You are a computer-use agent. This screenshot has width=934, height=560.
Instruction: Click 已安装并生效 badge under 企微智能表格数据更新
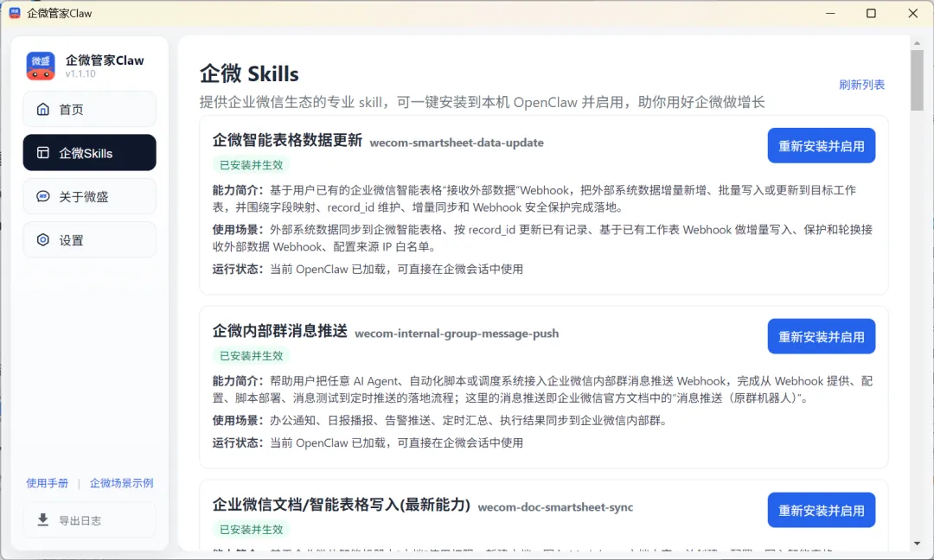[x=252, y=165]
